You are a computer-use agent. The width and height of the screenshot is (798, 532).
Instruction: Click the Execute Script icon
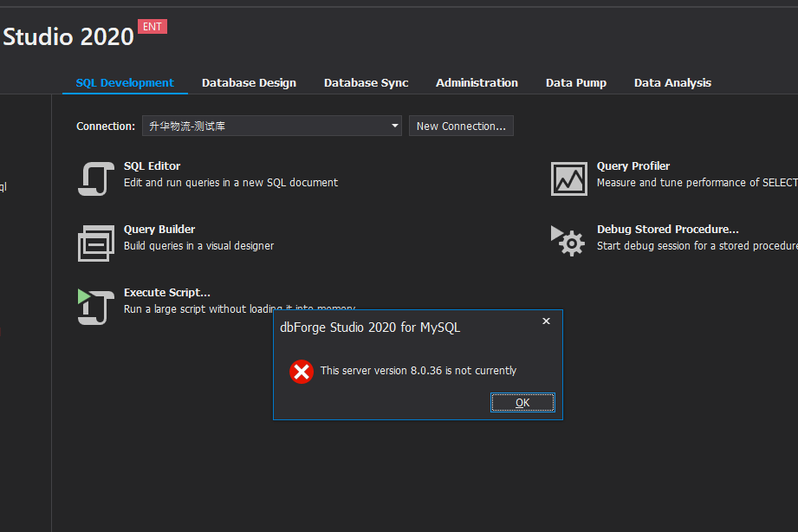[x=95, y=307]
